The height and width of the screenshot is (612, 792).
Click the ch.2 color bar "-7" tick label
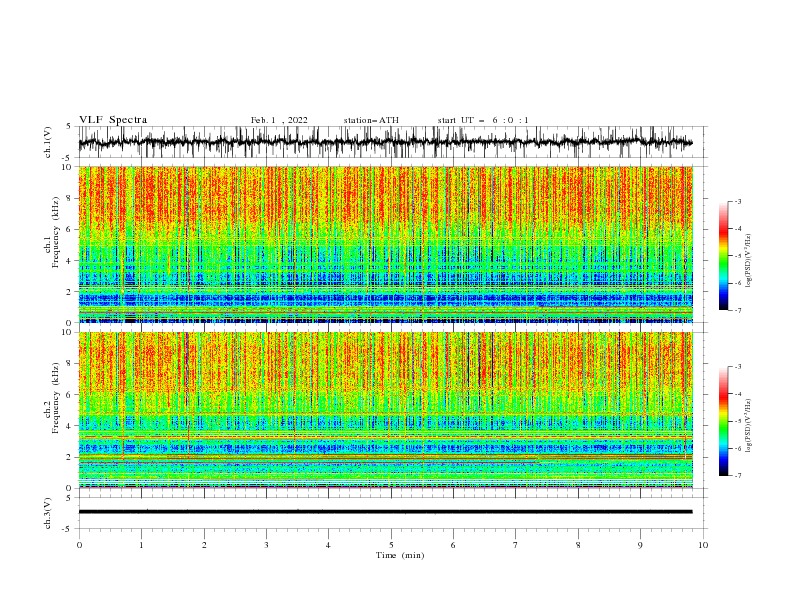(737, 476)
